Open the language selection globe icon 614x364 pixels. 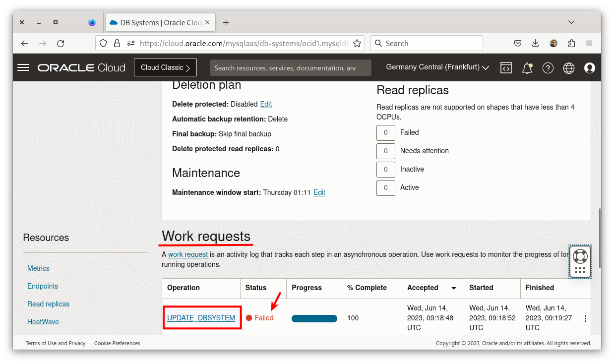click(x=568, y=68)
